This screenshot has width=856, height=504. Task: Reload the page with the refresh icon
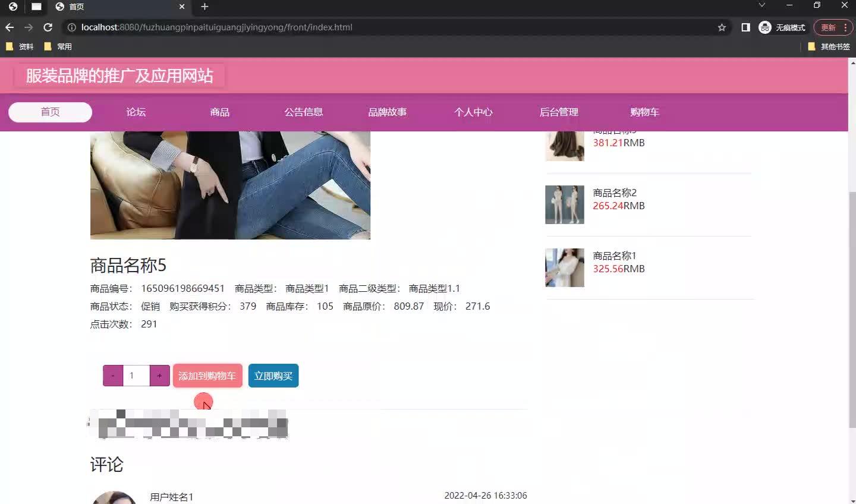pyautogui.click(x=48, y=27)
